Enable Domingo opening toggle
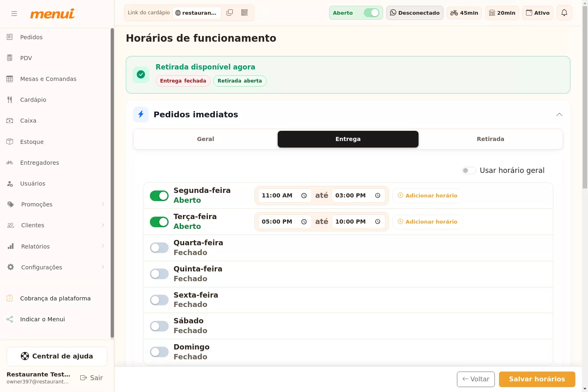Viewport: 588px width, 392px height. (159, 352)
